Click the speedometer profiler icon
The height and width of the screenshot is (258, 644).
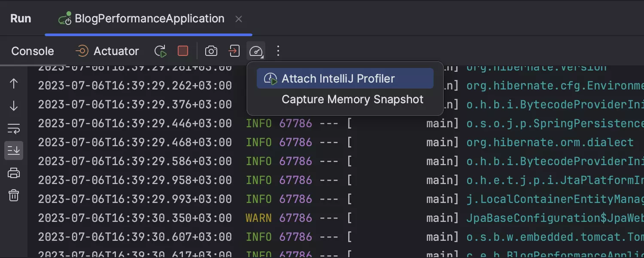256,51
